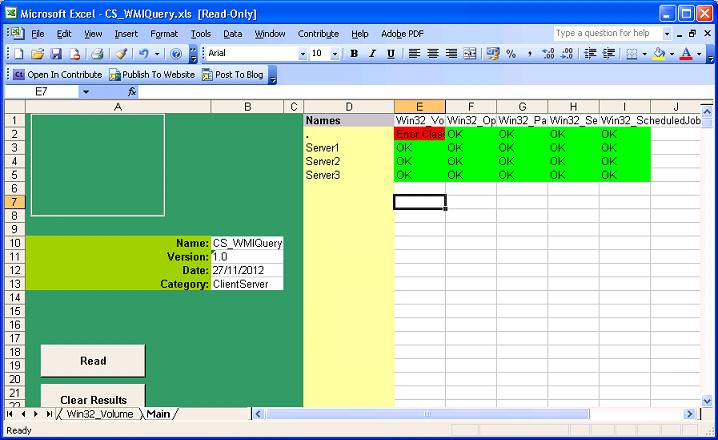Toggle Bold formatting
Viewport: 718px width, 440px height.
tap(354, 54)
